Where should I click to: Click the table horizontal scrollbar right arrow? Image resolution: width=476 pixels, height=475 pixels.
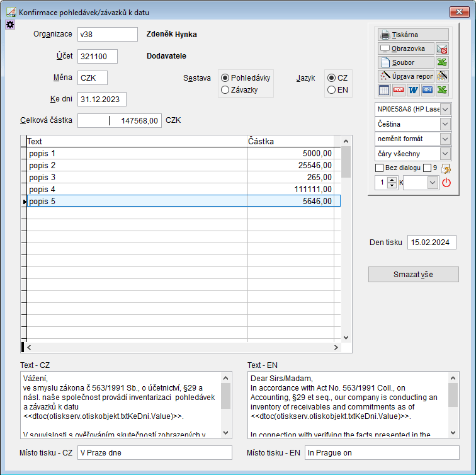336,348
